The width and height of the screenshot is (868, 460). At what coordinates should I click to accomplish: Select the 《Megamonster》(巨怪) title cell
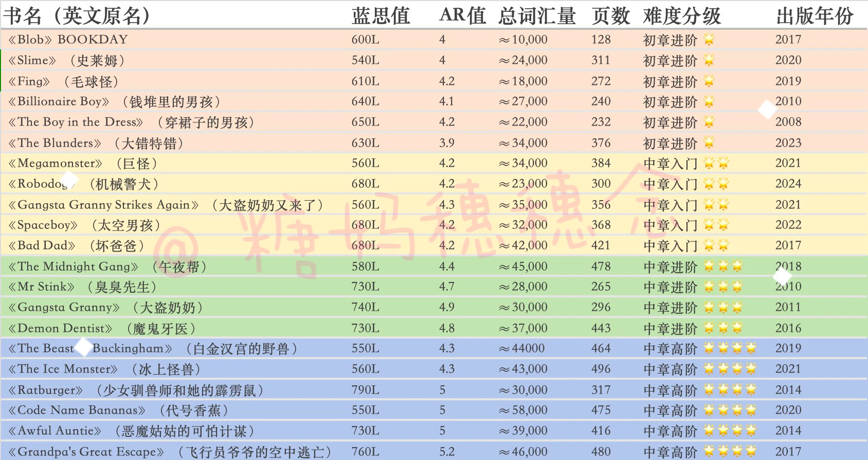[82, 163]
